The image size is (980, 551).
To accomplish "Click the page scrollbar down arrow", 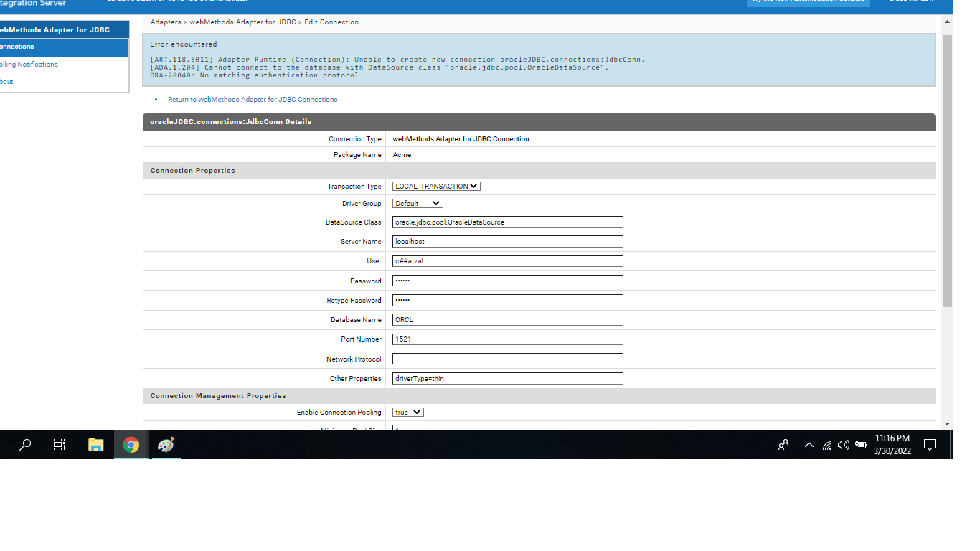I will (x=947, y=424).
